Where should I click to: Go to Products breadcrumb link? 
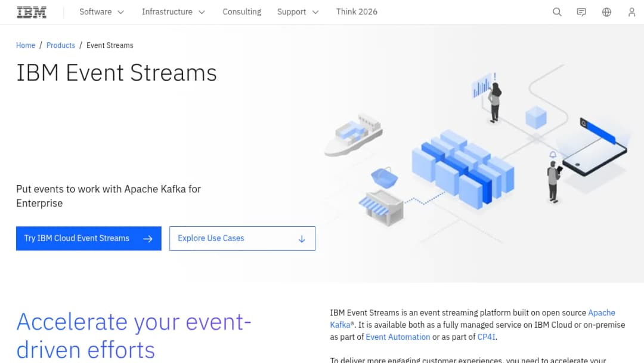(x=61, y=45)
